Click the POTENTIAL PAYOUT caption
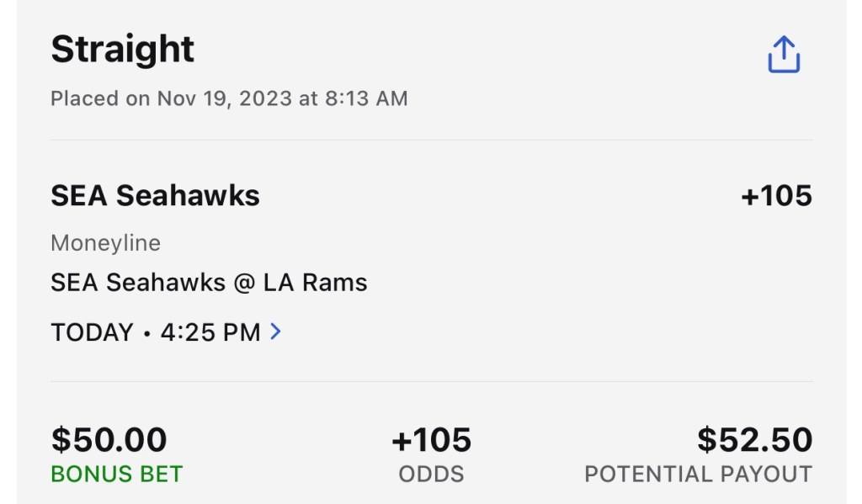 point(698,474)
